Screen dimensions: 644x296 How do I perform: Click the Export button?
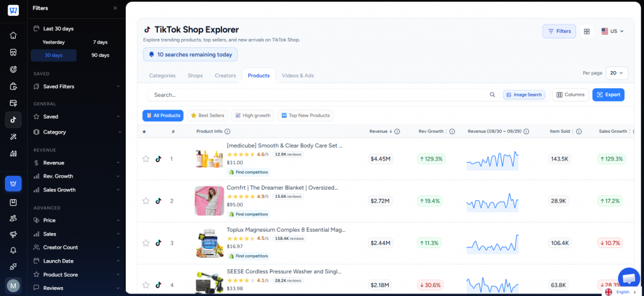pos(608,95)
